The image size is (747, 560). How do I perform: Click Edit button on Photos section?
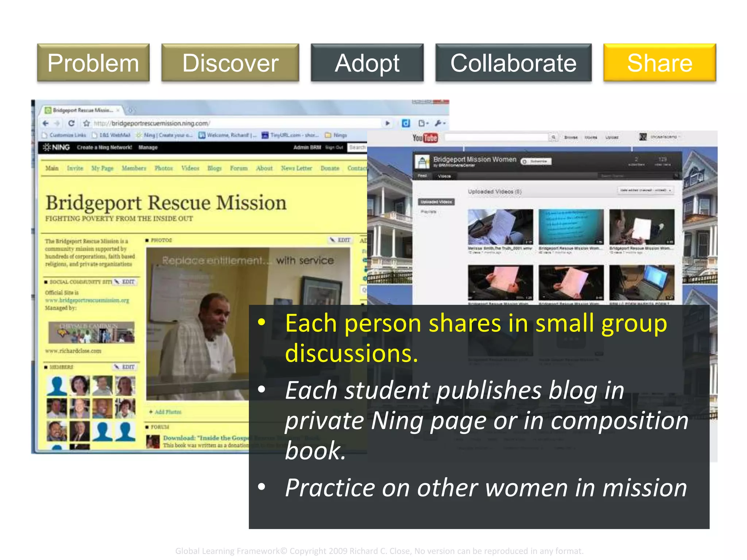pos(340,240)
